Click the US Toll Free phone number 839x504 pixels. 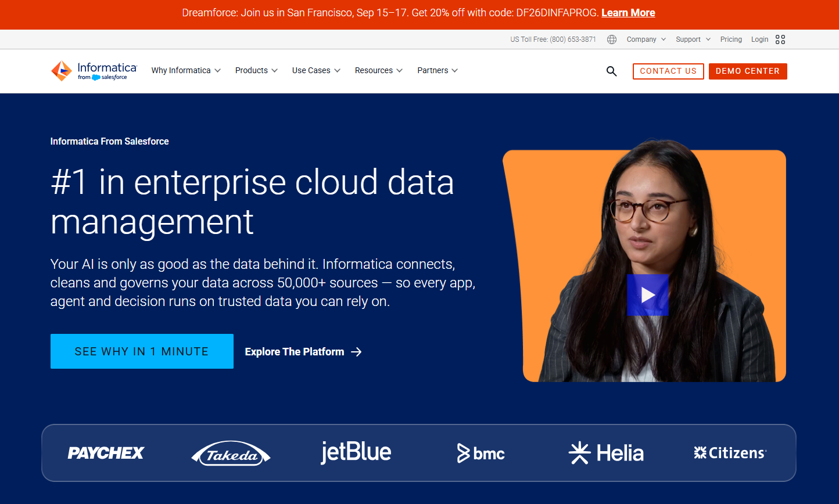[x=553, y=39]
